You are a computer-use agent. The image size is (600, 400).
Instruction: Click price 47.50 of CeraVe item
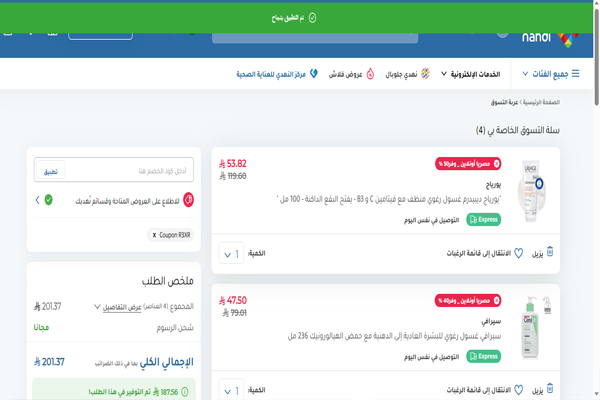click(x=233, y=300)
